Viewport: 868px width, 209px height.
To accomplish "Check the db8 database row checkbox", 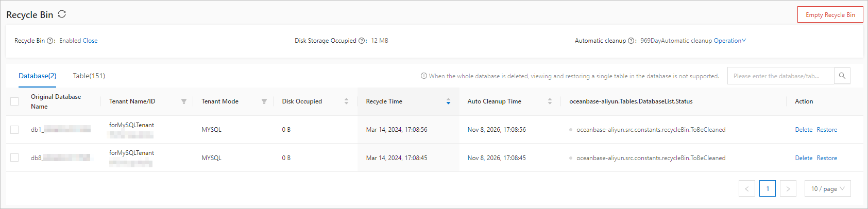I will click(x=14, y=158).
